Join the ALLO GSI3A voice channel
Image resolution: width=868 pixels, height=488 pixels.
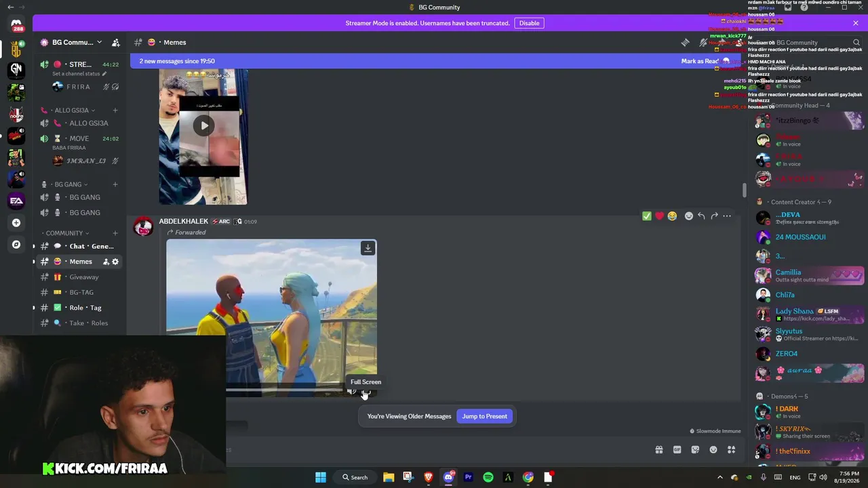[79, 123]
